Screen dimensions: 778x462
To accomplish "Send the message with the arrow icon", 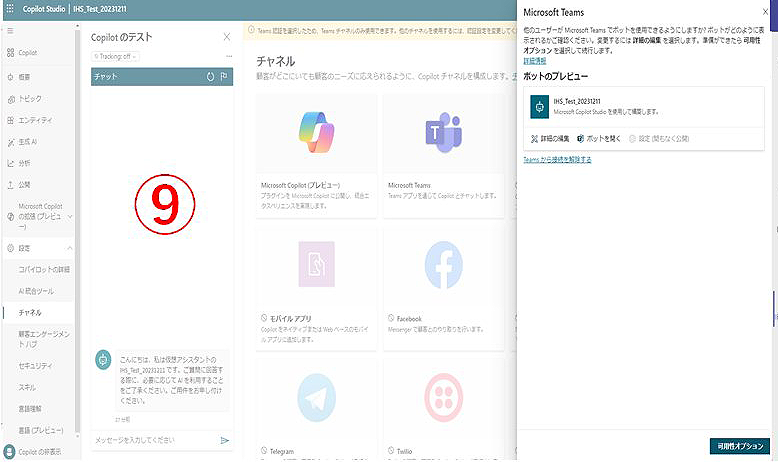I will (225, 440).
